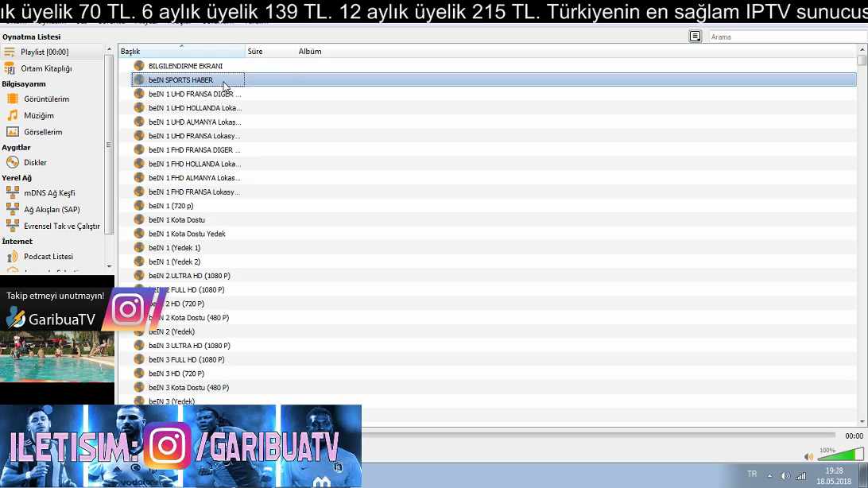The height and width of the screenshot is (488, 868).
Task: Open Ortam Kitaplığı media library
Action: pos(46,68)
